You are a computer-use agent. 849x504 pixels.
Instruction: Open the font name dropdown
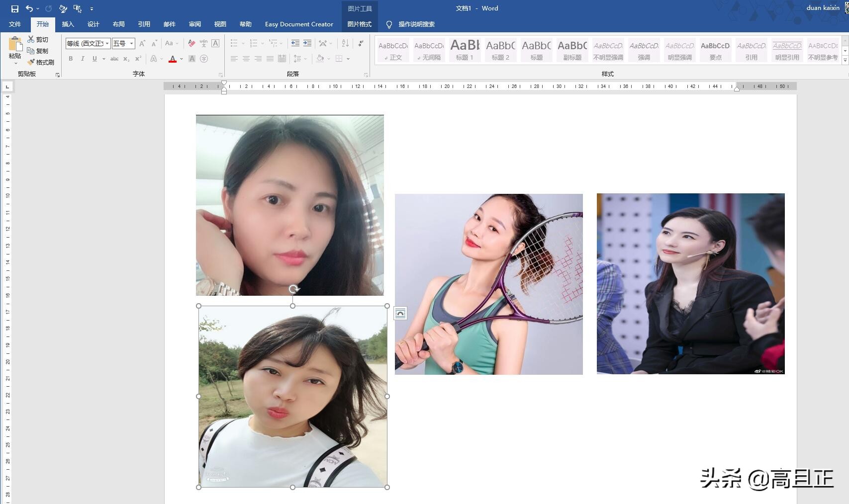[x=107, y=43]
